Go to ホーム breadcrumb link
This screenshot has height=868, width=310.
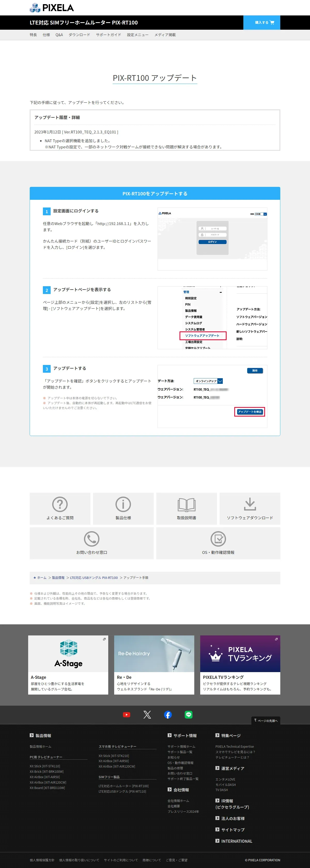click(x=40, y=578)
